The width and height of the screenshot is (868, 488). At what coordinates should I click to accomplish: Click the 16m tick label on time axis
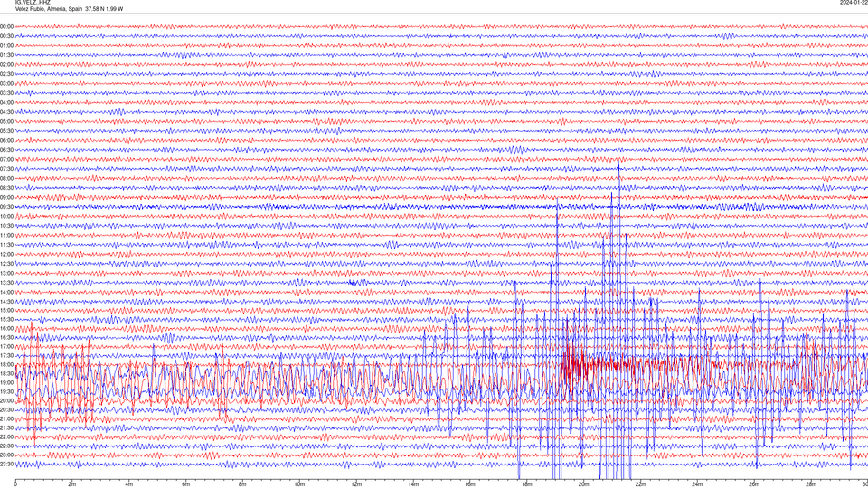coord(469,484)
